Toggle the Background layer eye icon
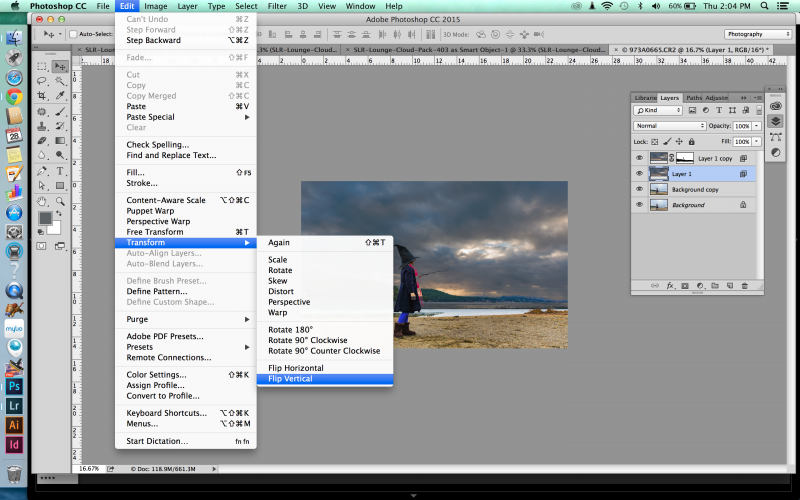The height and width of the screenshot is (500, 800). click(x=639, y=205)
